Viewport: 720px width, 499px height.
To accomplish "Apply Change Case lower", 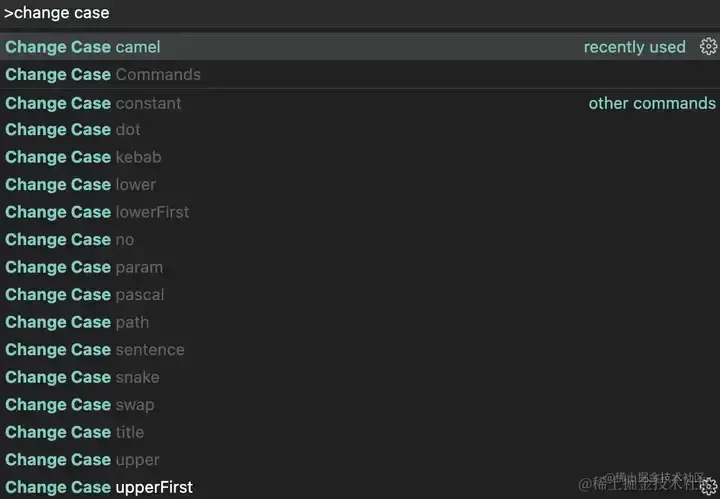I will 360,185.
